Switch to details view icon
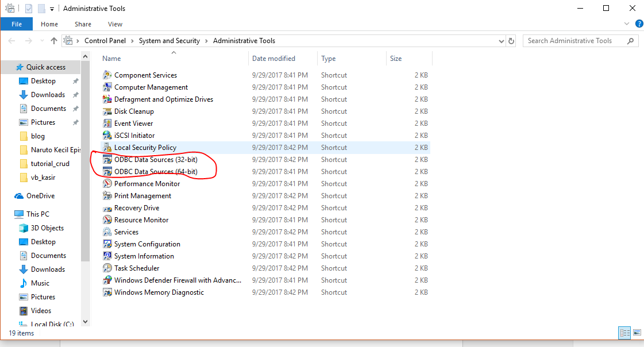 click(624, 333)
